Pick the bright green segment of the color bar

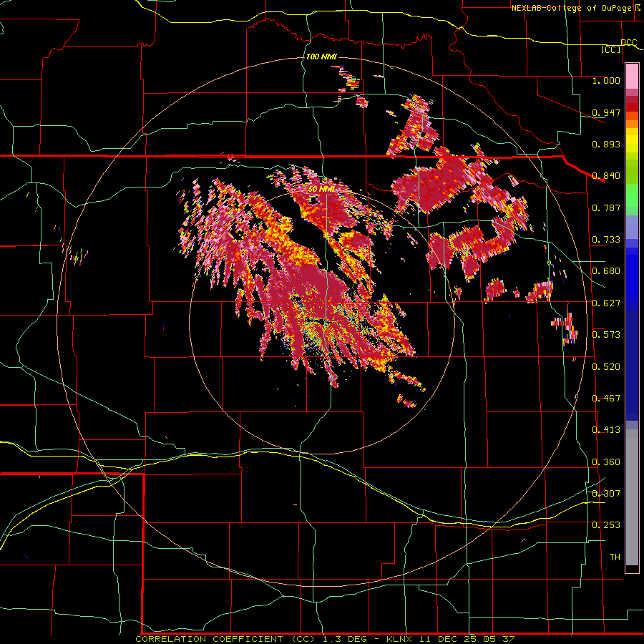click(x=632, y=196)
